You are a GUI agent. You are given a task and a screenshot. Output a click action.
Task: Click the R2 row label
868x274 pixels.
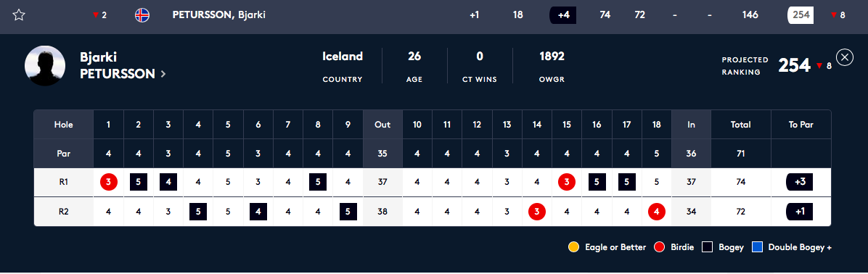[x=63, y=212]
